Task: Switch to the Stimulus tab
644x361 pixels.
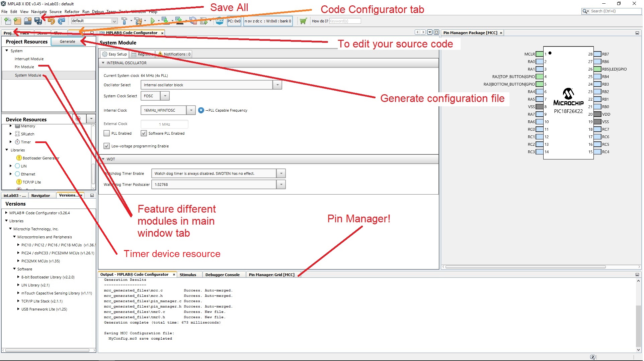Action: 188,275
